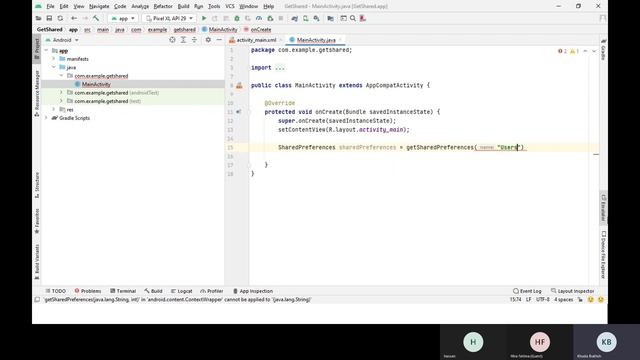Toggle tool window bars icon in status bar
This screenshot has width=640, height=360.
(37, 300)
